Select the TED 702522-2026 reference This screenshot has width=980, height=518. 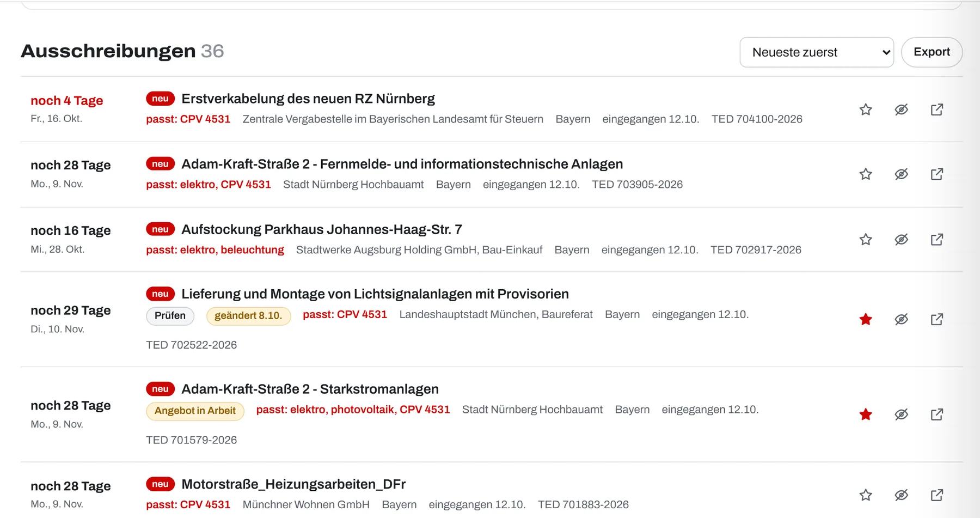pos(192,345)
